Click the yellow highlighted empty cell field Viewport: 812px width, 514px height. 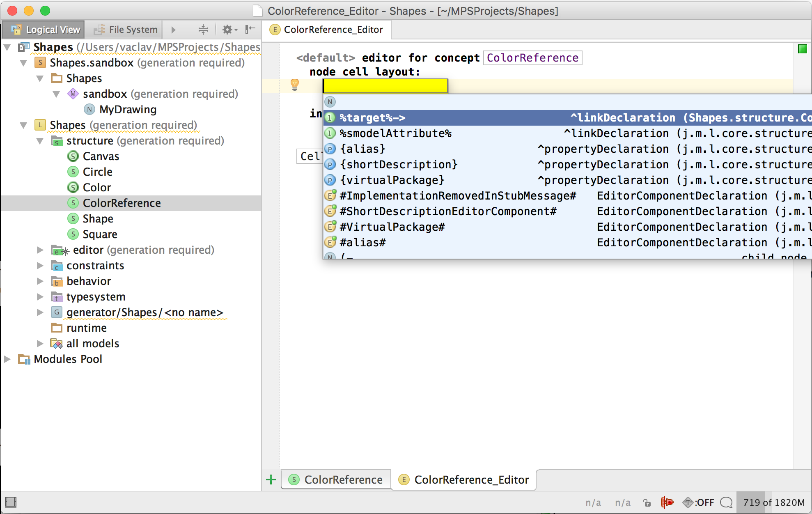pyautogui.click(x=385, y=86)
